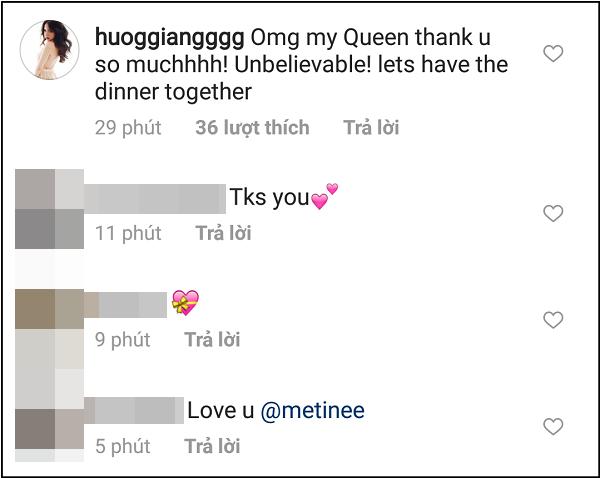Like the huoggiangggg comment with heart icon
Viewport: 600px width, 478px height.
click(552, 54)
